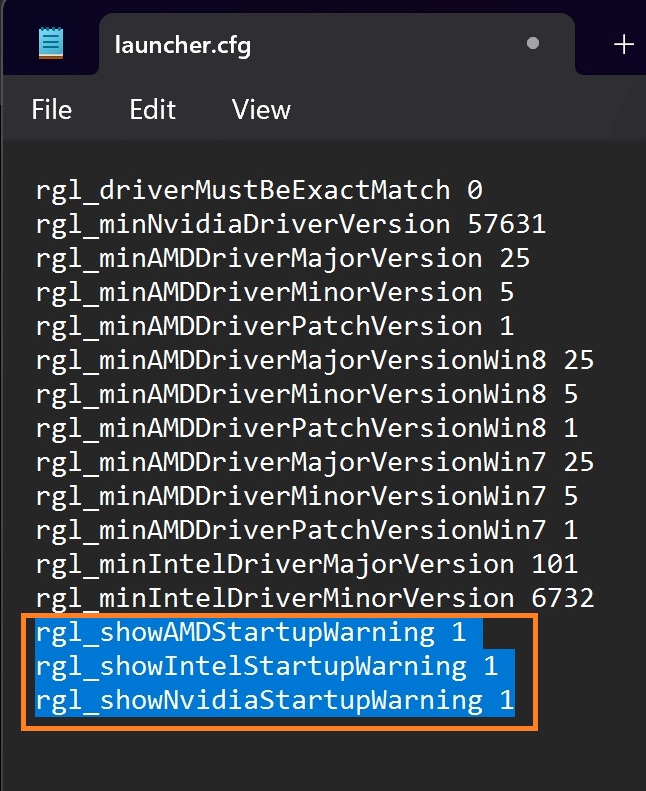Open the File menu
This screenshot has height=791, width=646.
[52, 110]
